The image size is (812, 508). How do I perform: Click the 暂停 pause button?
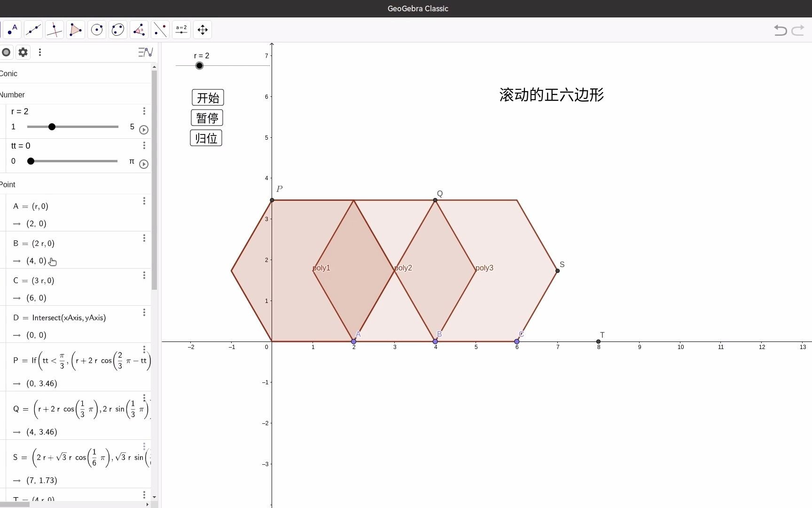207,118
